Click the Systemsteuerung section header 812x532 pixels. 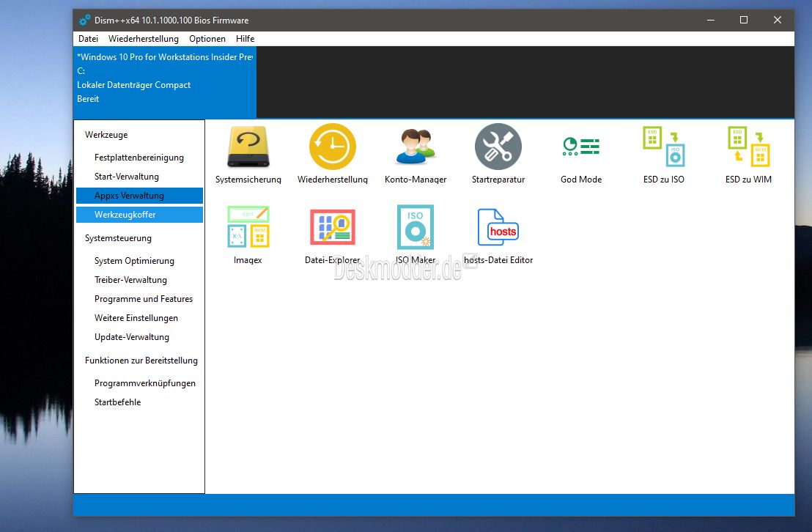[118, 238]
